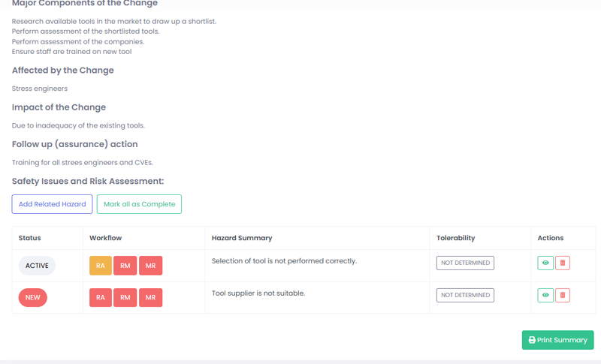Click the MR badge in ACTIVE row
The width and height of the screenshot is (601, 364).
150,266
